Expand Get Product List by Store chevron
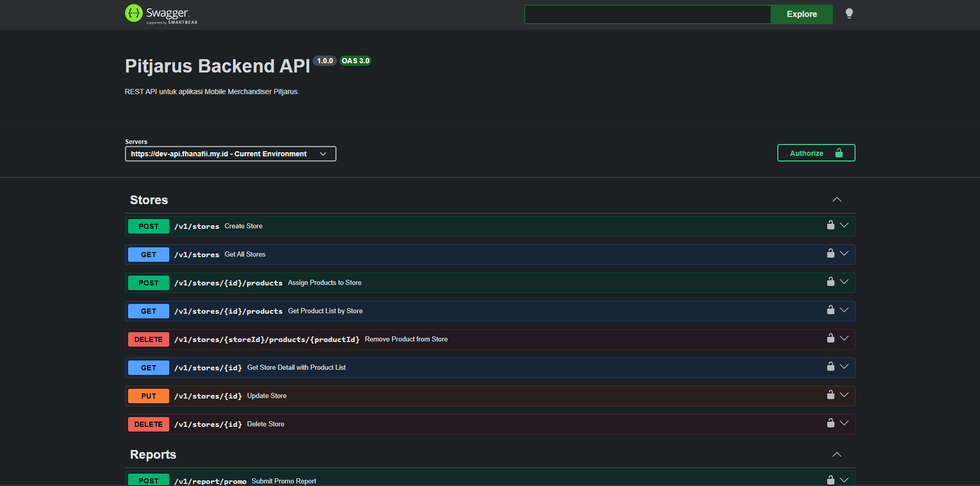 (844, 310)
